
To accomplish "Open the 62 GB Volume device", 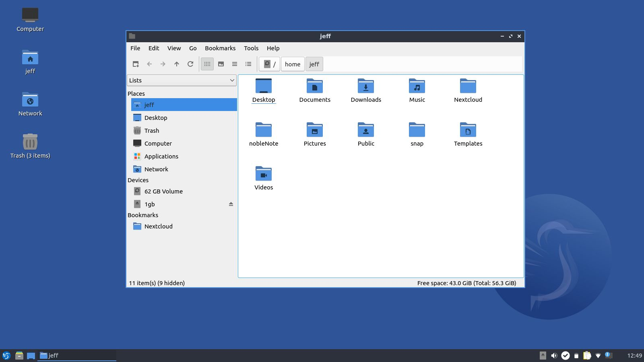I will point(184,191).
